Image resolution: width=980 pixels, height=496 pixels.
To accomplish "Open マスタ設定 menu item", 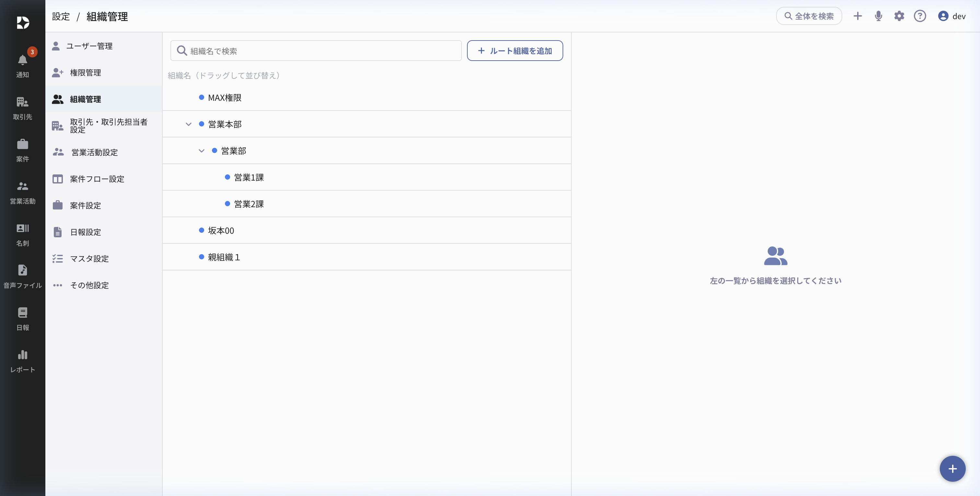I will (x=89, y=259).
